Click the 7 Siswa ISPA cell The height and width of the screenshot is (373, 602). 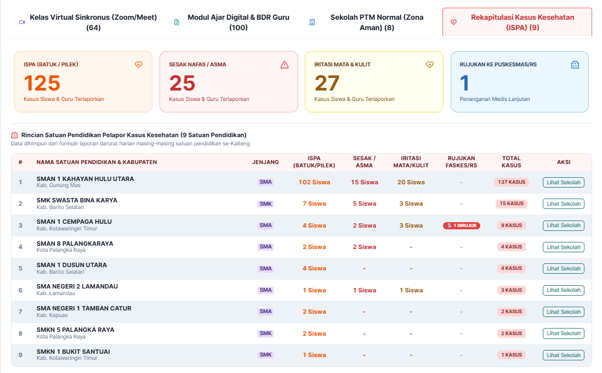[314, 204]
